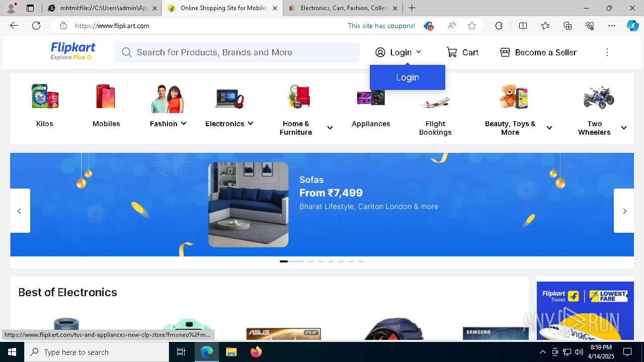Expand the Two Wheelers chevron
The image size is (644, 362).
[x=624, y=128]
